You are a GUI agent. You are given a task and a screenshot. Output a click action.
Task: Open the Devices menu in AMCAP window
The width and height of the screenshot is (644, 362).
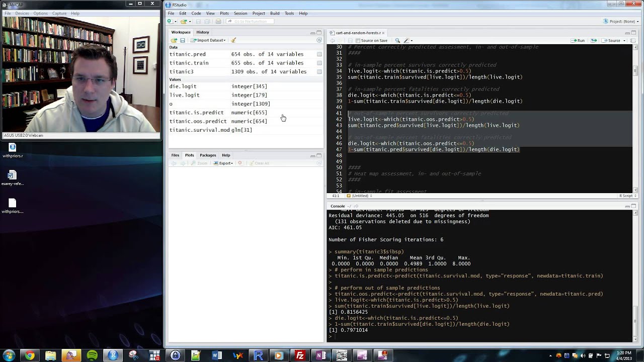click(22, 13)
